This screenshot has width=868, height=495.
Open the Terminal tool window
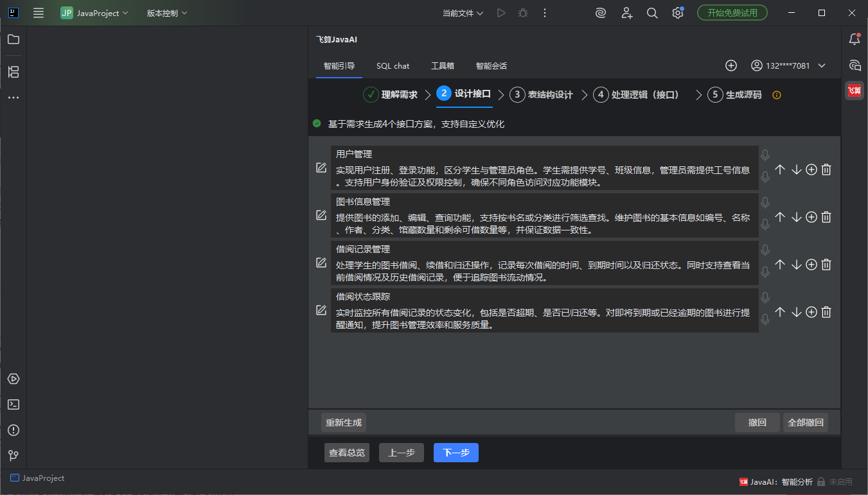point(13,404)
